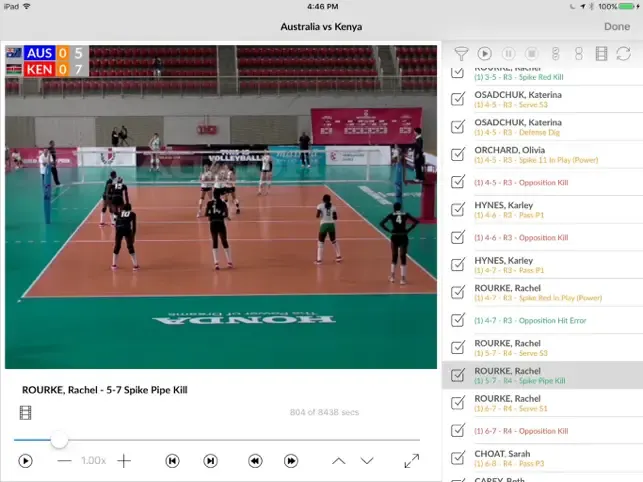Uncheck ROURKE Spike Red In Play checkbox
643x482 pixels.
(x=458, y=292)
